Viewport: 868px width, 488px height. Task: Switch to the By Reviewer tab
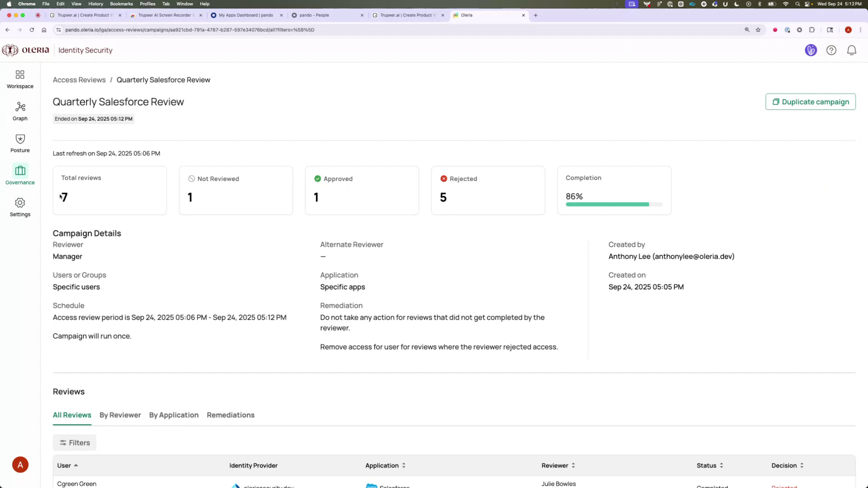click(120, 415)
